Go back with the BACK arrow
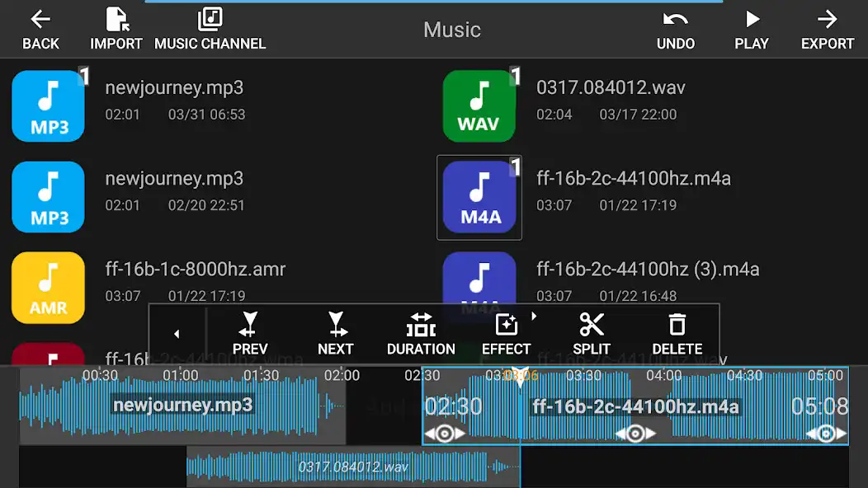 [x=40, y=30]
